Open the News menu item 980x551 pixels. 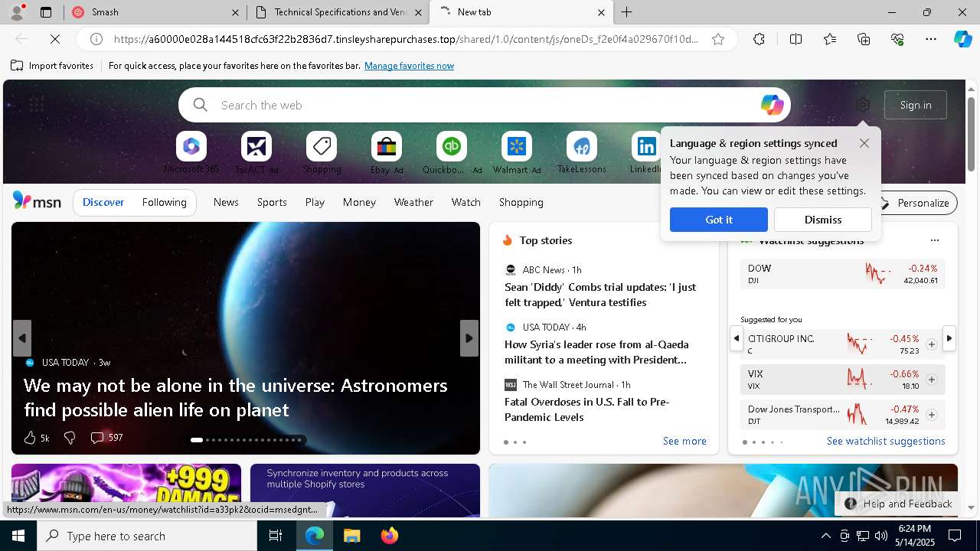click(x=226, y=202)
